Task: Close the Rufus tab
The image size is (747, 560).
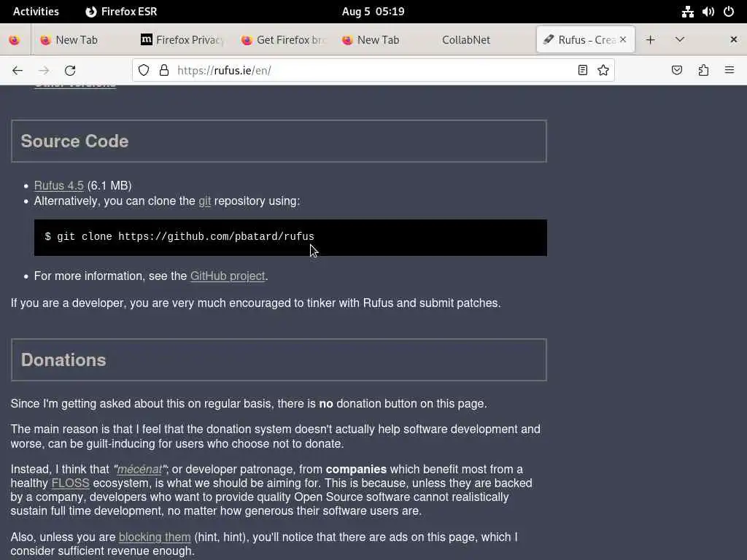Action: click(x=623, y=39)
